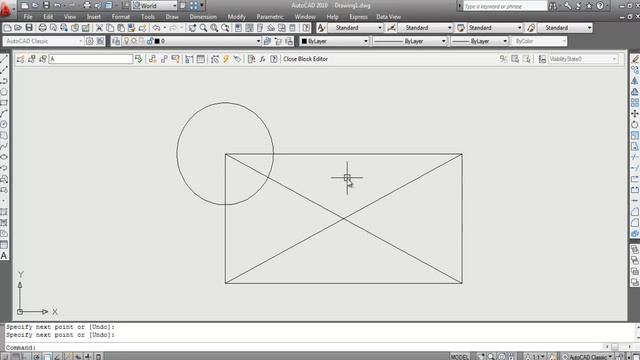Click Save Block Definition icon

click(32, 59)
